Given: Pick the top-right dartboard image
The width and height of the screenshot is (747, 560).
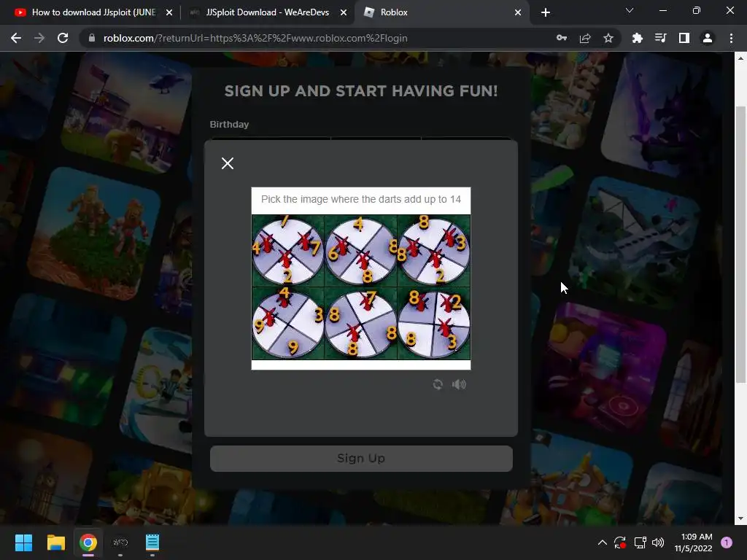Looking at the screenshot, I should coord(434,251).
